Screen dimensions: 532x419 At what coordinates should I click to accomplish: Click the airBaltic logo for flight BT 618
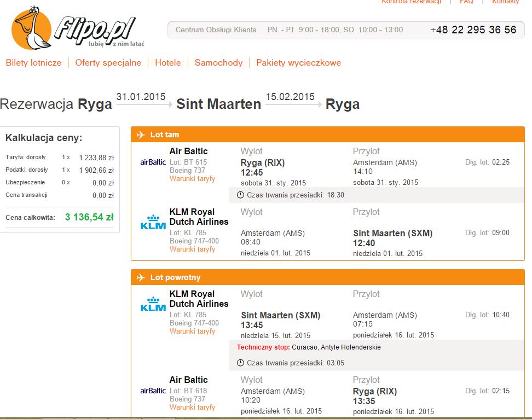point(153,391)
